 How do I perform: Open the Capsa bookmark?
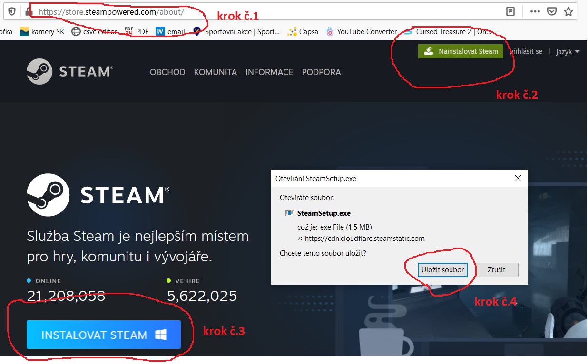click(x=303, y=32)
